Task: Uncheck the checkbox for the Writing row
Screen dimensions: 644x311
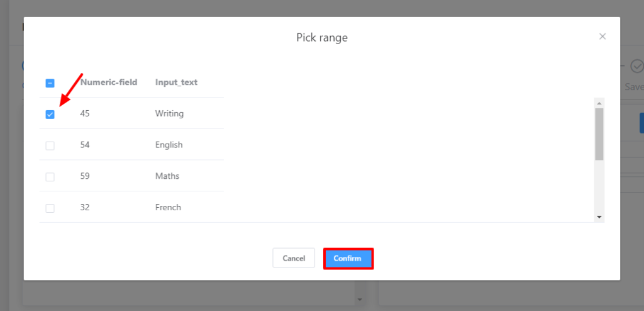Action: tap(50, 114)
